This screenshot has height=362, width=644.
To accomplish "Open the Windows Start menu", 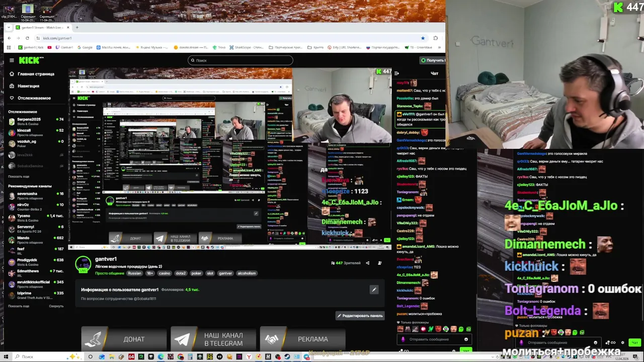I will (6, 357).
